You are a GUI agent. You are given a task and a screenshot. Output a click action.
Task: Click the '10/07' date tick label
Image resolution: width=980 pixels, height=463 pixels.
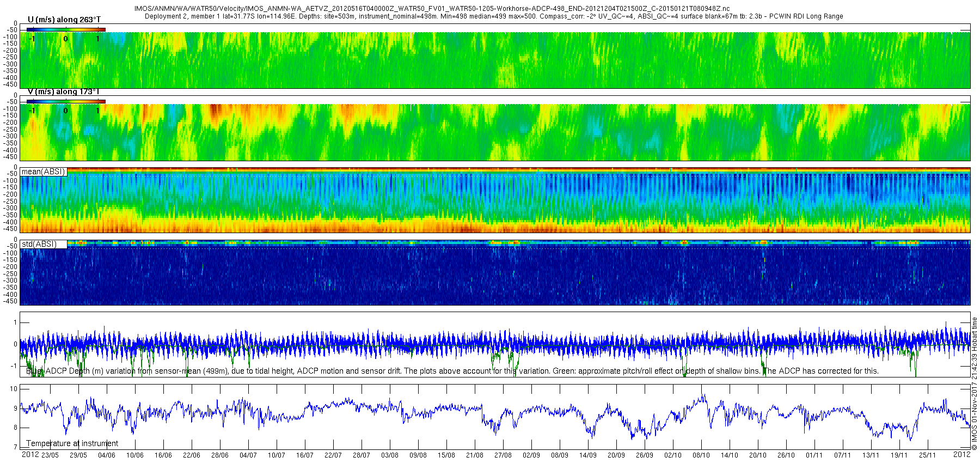tap(277, 455)
